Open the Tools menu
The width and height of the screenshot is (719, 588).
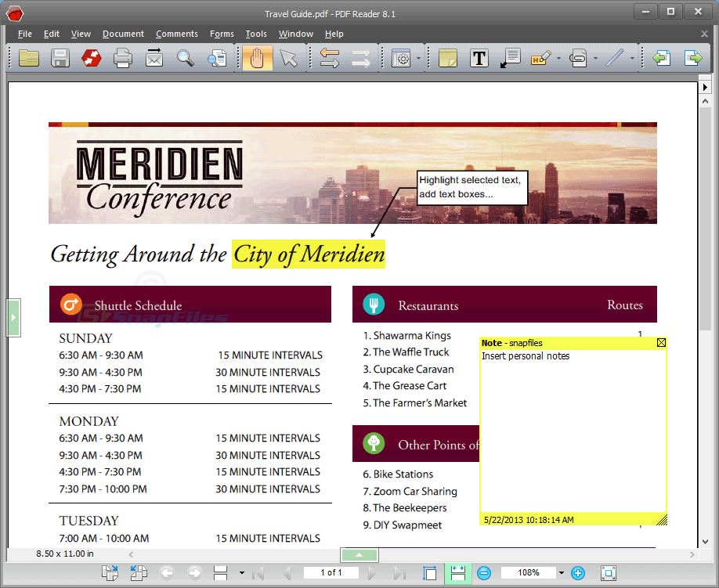pos(256,34)
